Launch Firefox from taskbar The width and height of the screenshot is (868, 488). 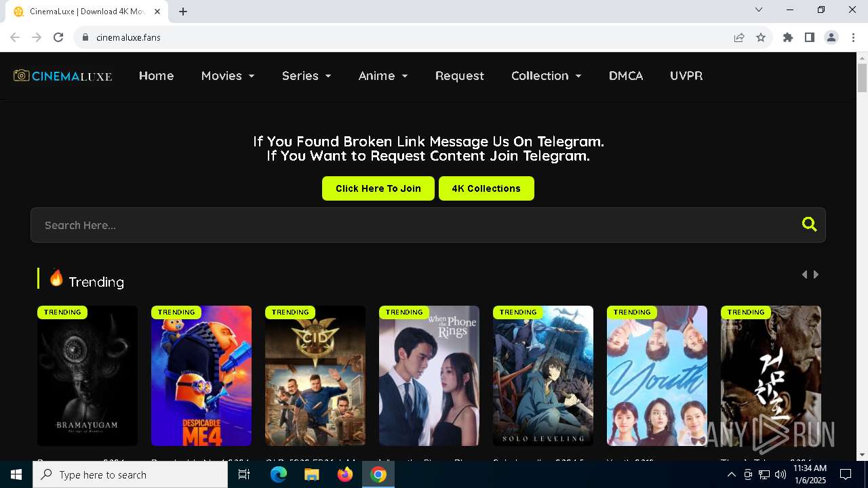(345, 474)
